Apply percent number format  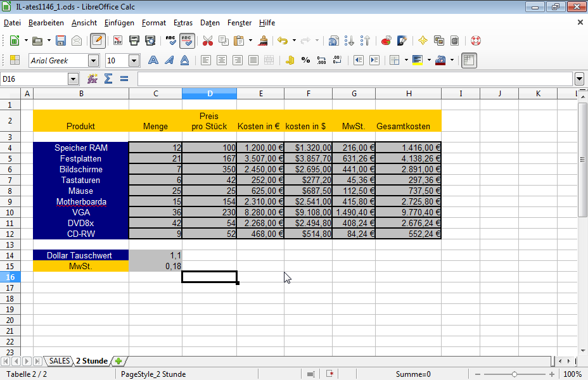pos(305,60)
